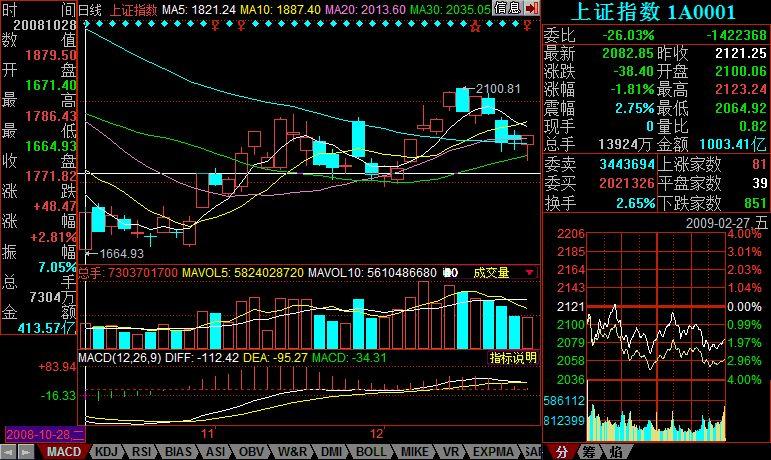Click the 2009-02-27 五 date above the intraday chart
The image size is (771, 460).
(x=726, y=223)
